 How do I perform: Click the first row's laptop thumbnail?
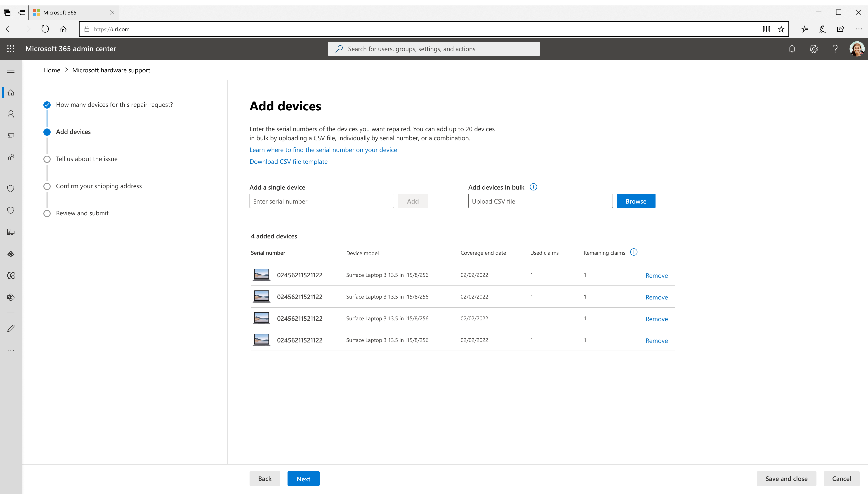click(x=261, y=275)
